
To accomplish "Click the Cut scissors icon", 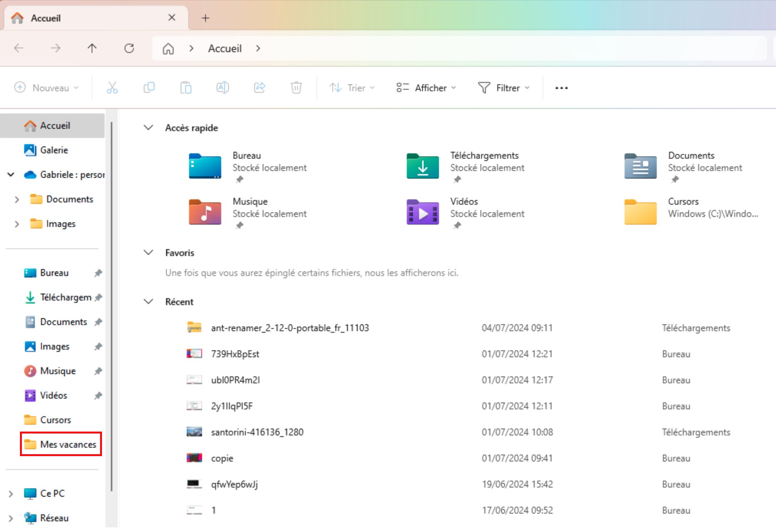I will [112, 88].
